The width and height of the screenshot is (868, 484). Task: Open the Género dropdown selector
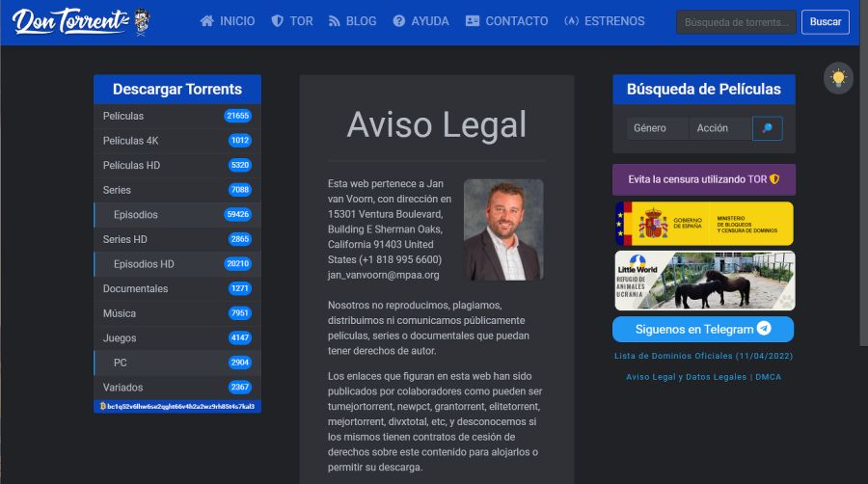click(x=657, y=128)
